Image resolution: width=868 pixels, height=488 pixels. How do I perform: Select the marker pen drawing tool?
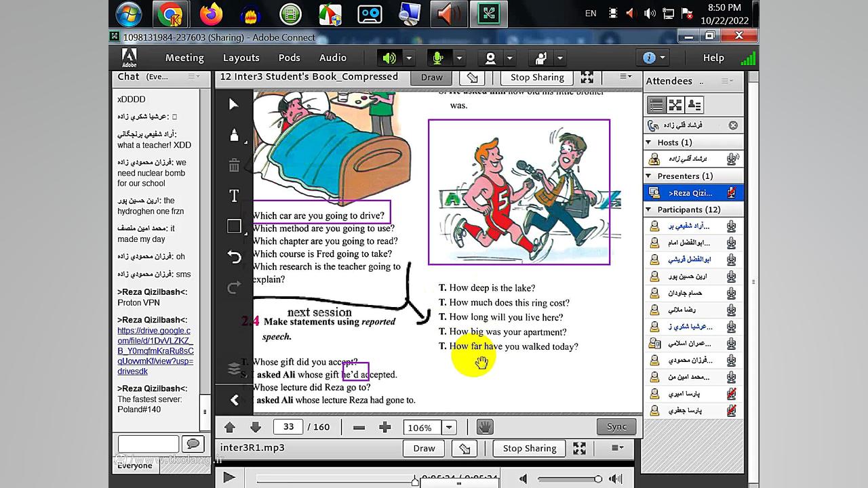tap(234, 135)
